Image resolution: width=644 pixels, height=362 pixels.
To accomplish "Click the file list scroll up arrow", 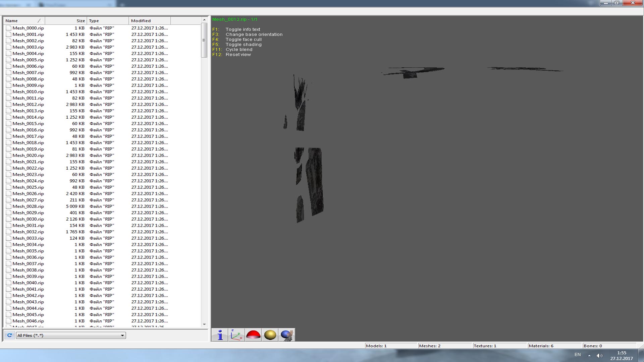I will pos(204,20).
